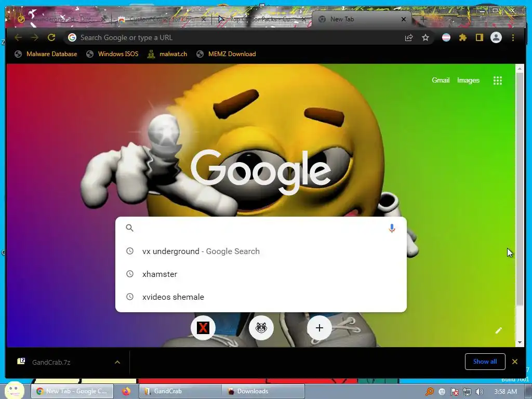Open the Start menu smiley orb
The image size is (532, 399).
tap(14, 390)
